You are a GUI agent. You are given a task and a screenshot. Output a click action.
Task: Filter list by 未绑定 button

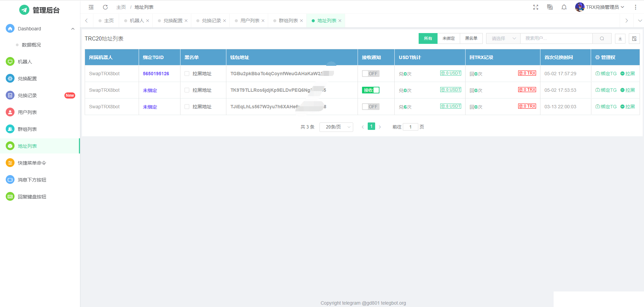pos(449,38)
